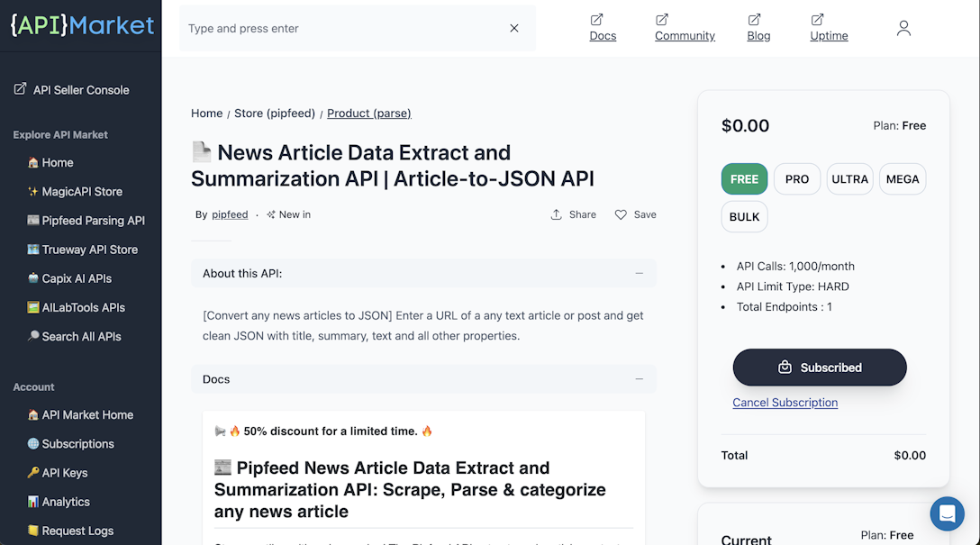Image resolution: width=980 pixels, height=545 pixels.
Task: Open AILabTools APIs sidebar item
Action: click(x=76, y=307)
